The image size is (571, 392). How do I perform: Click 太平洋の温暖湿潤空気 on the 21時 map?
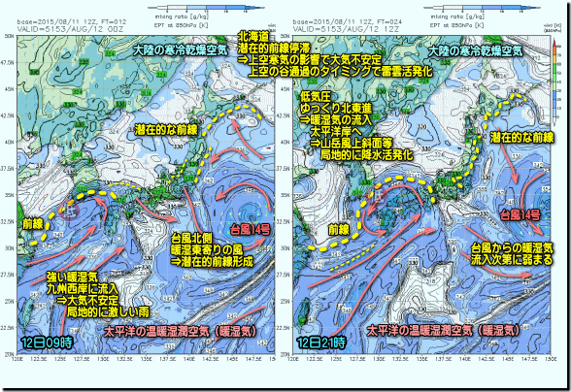(443, 331)
